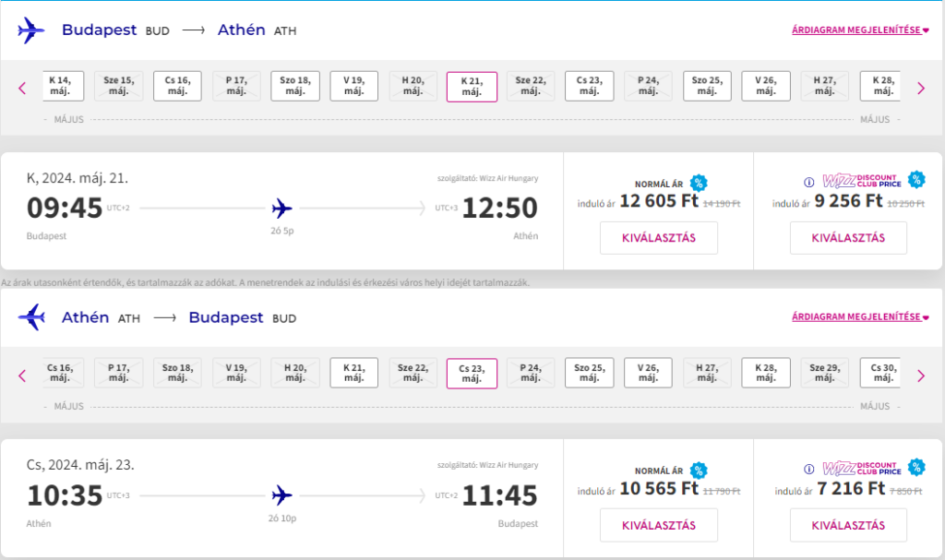Click info icon next to return Wizz Discount Club
945x560 pixels.
click(x=808, y=469)
